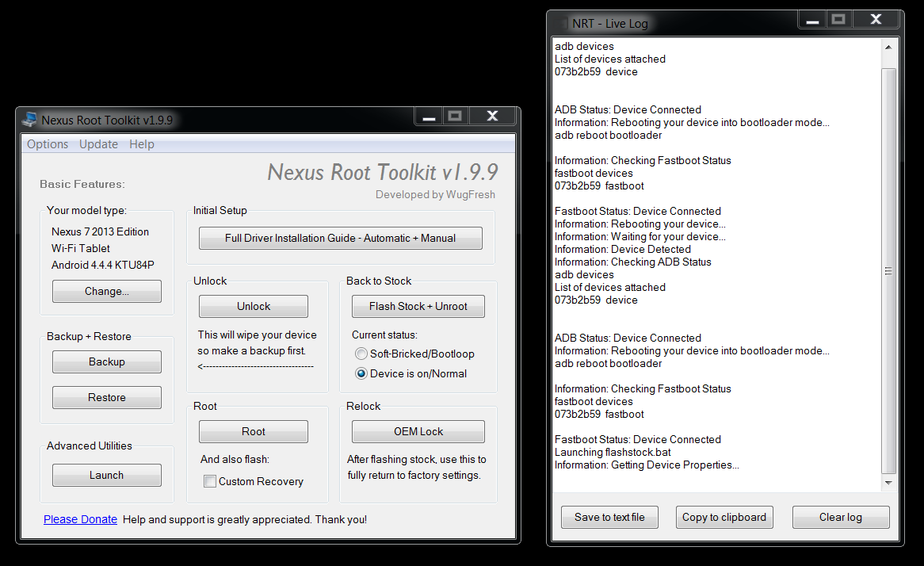Click the Live Log scrollbar thumb
924x566 pixels.
pos(888,270)
